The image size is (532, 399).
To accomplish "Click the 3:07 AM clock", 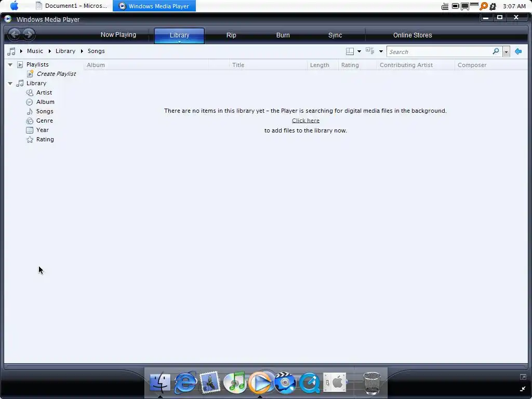I will 514,6.
